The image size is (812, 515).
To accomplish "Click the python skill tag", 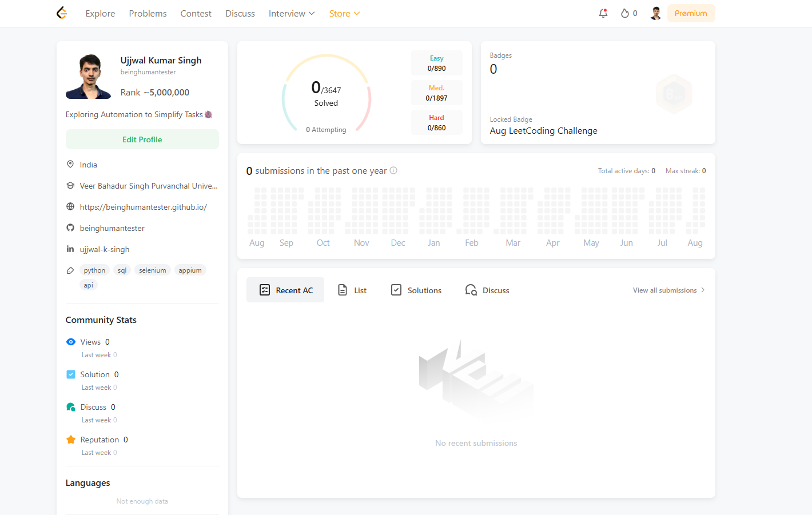I will tap(94, 270).
